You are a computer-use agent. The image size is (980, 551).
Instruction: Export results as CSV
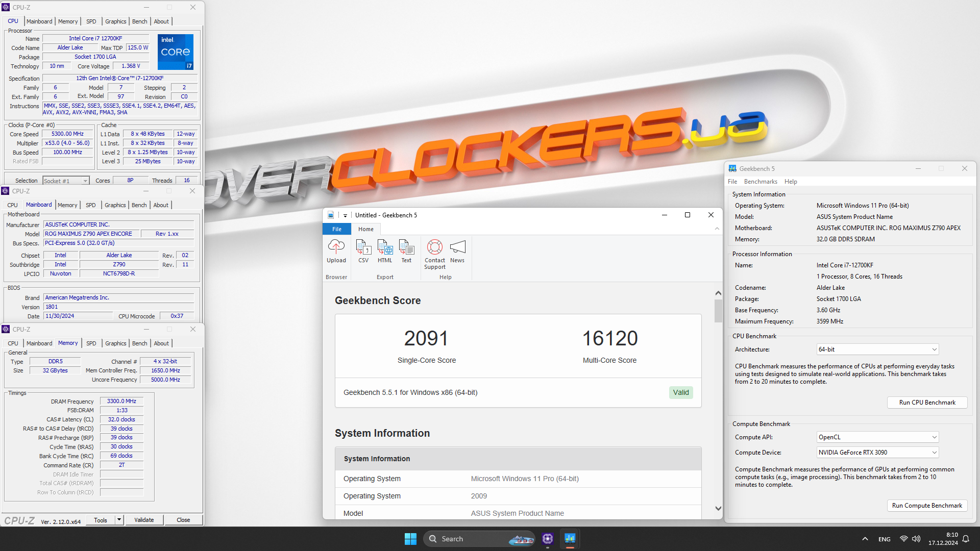coord(363,252)
